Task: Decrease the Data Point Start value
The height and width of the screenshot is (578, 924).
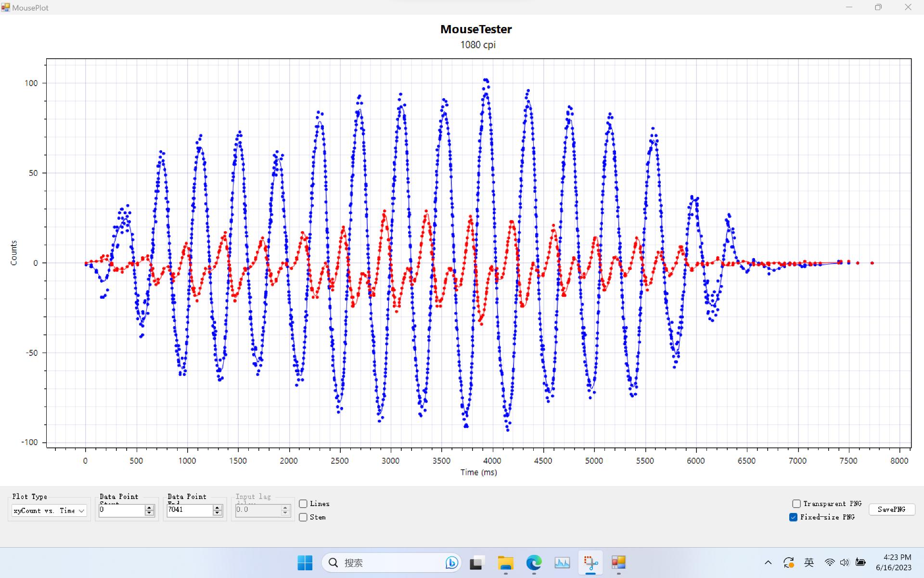Action: tap(149, 513)
